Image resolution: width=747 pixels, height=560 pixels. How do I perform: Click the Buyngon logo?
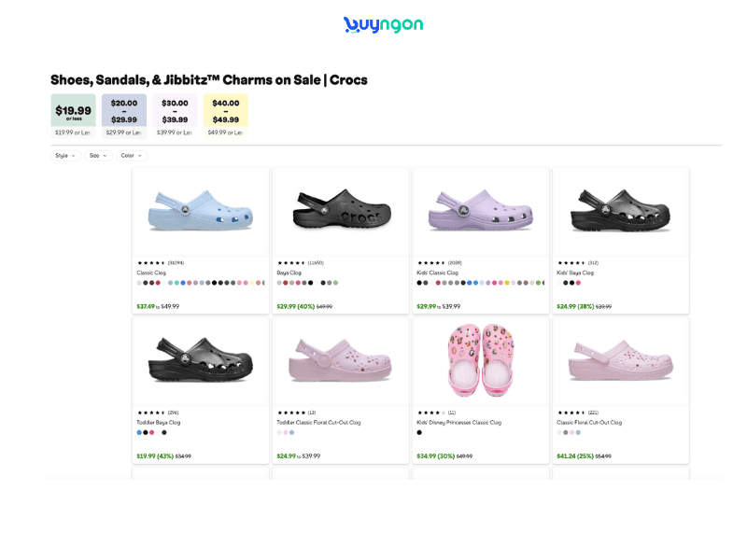pos(384,23)
